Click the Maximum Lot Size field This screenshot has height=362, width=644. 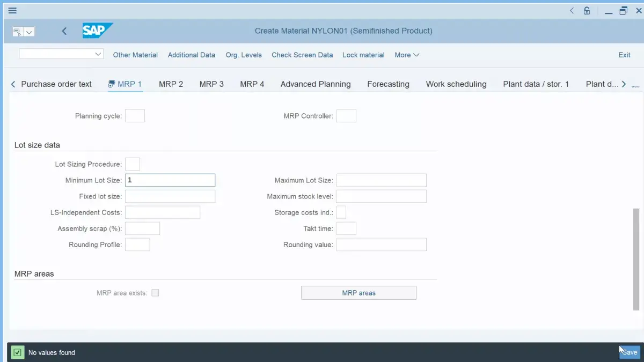pyautogui.click(x=382, y=180)
